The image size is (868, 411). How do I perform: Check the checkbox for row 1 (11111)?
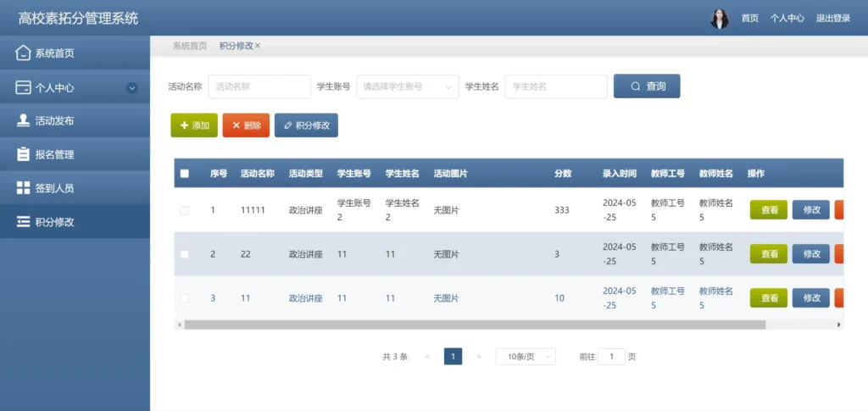185,210
